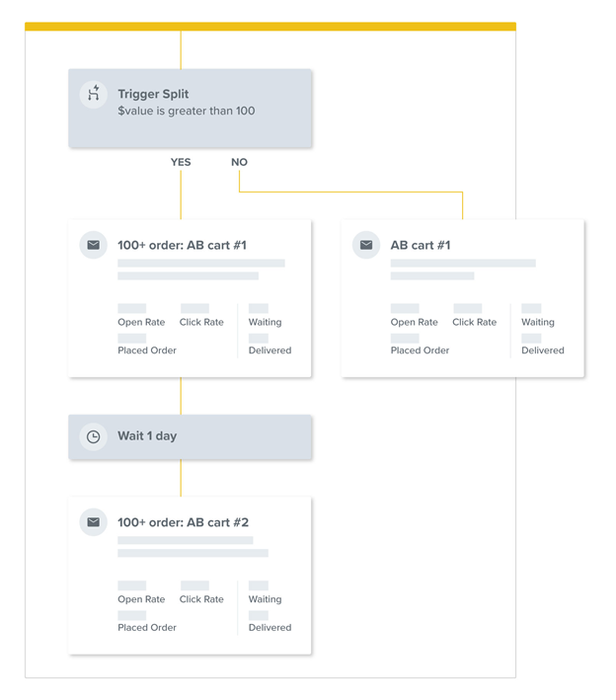Click Waiting on 100+ order: AB cart #1
616x700 pixels.
[265, 322]
